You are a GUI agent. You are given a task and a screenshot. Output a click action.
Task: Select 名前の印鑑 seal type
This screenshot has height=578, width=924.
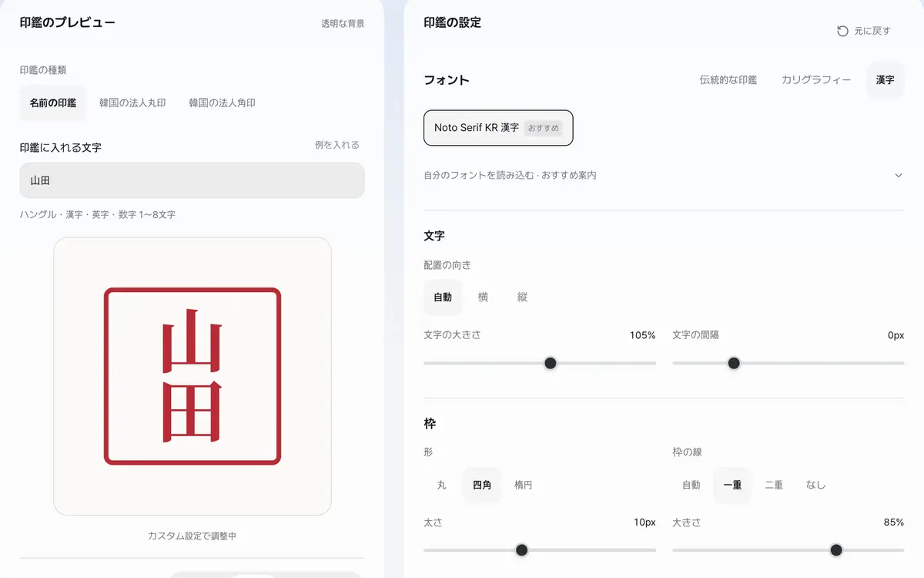pos(53,102)
